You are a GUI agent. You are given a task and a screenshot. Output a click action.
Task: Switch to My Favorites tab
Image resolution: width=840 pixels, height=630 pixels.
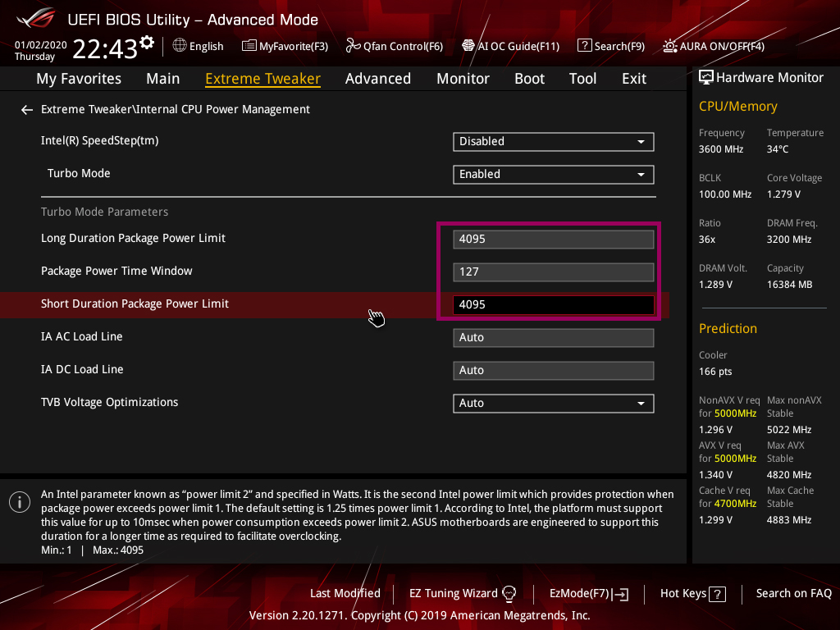pyautogui.click(x=79, y=79)
